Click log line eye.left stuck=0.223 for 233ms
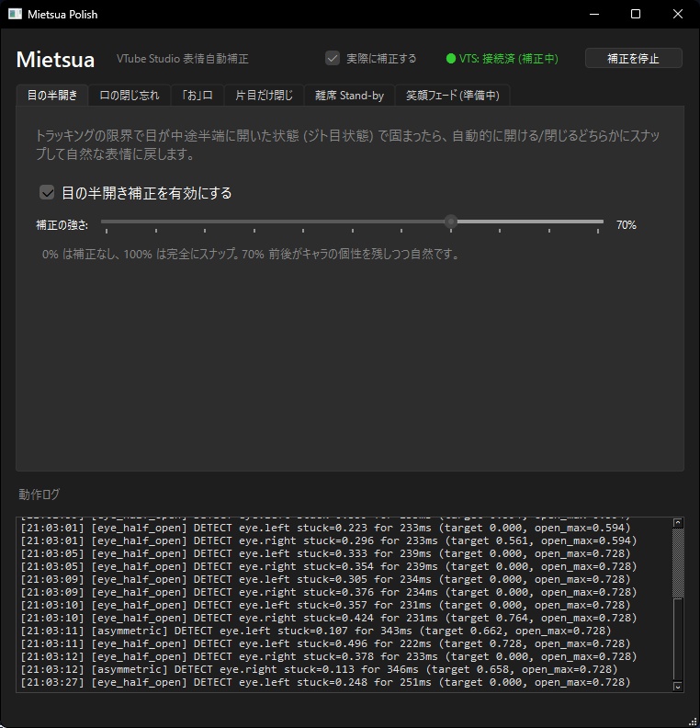This screenshot has width=700, height=728. 325,528
